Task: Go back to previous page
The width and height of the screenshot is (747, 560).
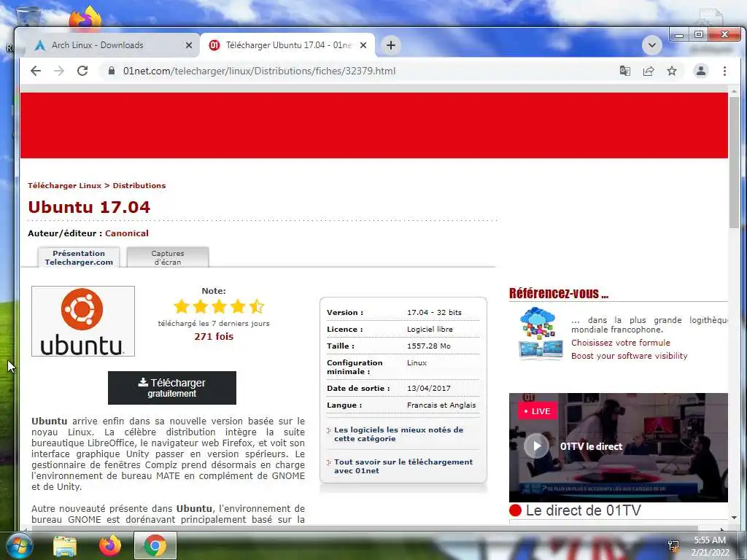Action: click(x=36, y=71)
